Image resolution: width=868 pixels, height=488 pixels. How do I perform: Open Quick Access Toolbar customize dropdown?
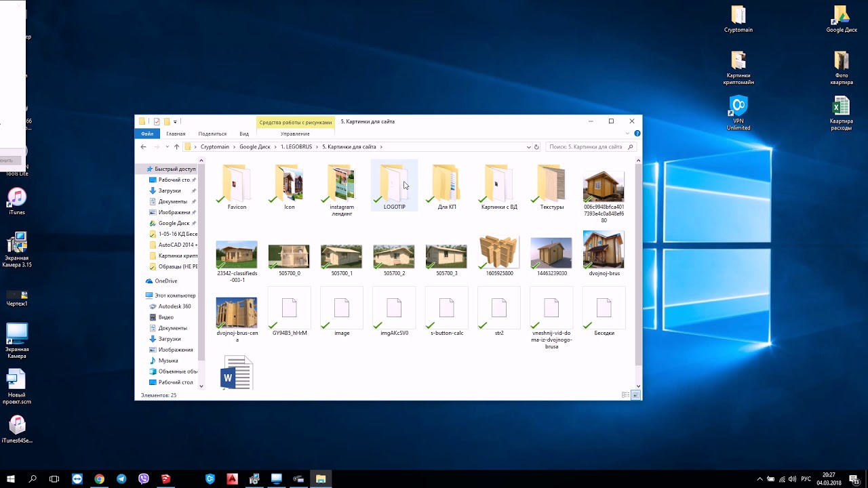175,122
